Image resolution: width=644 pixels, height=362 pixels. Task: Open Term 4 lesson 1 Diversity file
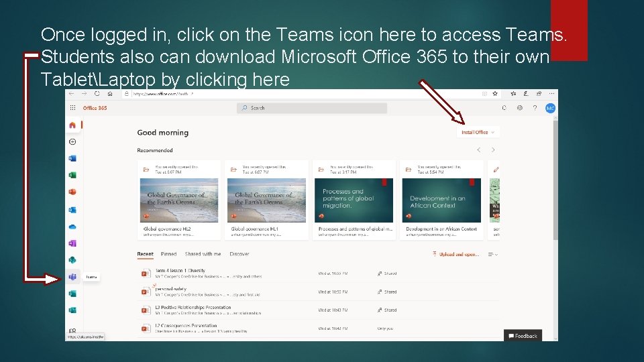(x=180, y=270)
